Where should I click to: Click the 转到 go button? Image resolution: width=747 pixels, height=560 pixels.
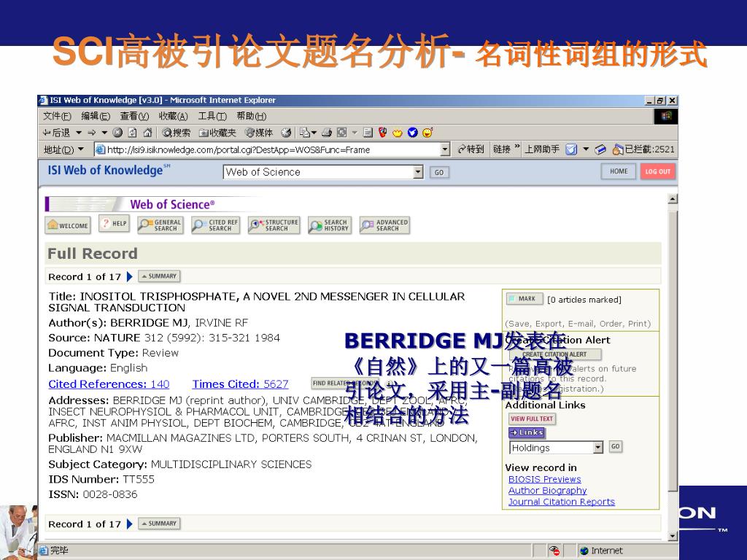[x=471, y=149]
